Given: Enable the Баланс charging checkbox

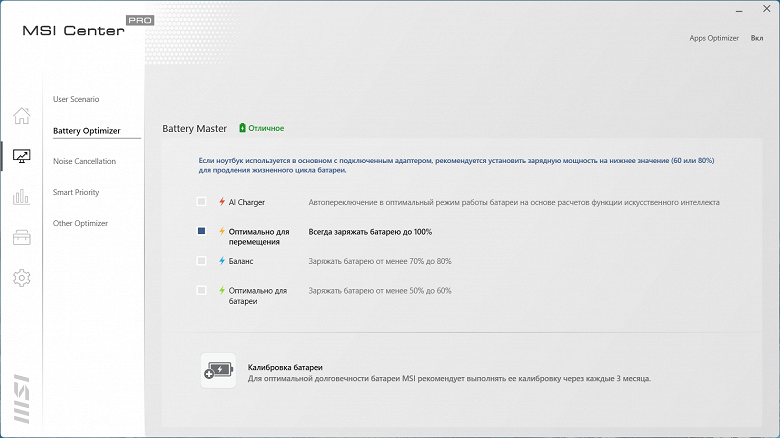Looking at the screenshot, I should click(201, 261).
